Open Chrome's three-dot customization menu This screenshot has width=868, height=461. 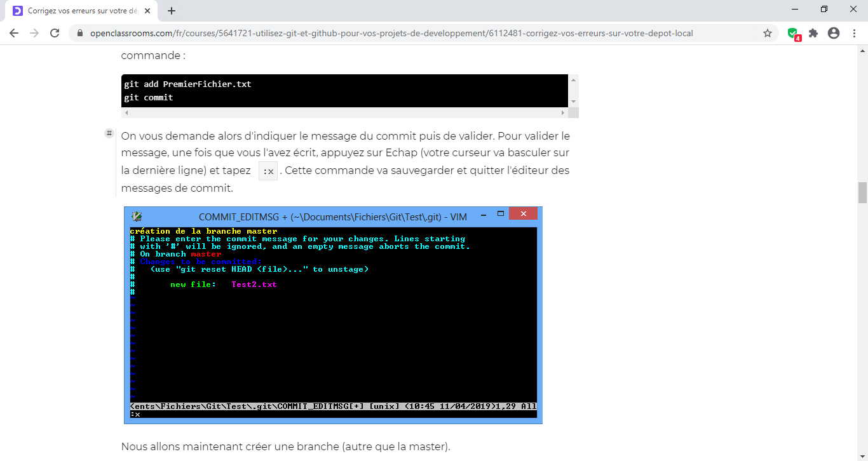pyautogui.click(x=855, y=32)
